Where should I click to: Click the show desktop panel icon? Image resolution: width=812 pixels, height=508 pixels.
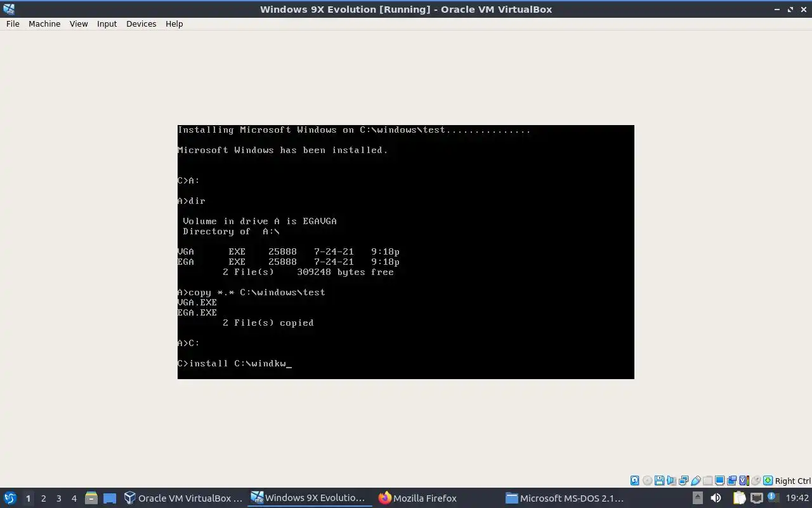110,498
